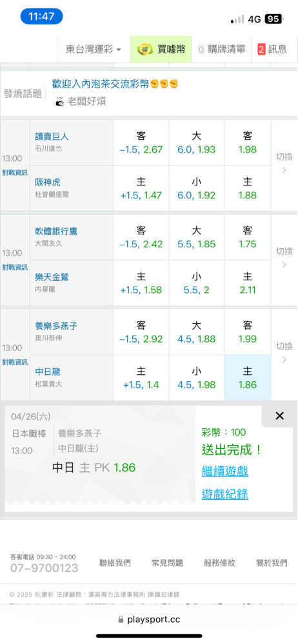This screenshot has height=644, width=298.
Task: Select 客 1.75 for 軟體銀行鷹
Action: pyautogui.click(x=248, y=238)
